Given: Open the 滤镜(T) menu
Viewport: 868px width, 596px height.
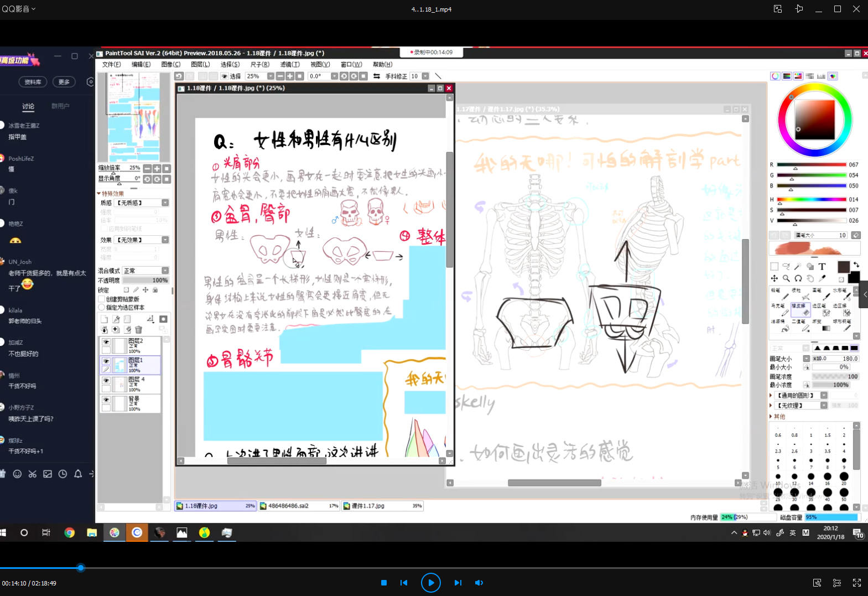Looking at the screenshot, I should pos(289,65).
